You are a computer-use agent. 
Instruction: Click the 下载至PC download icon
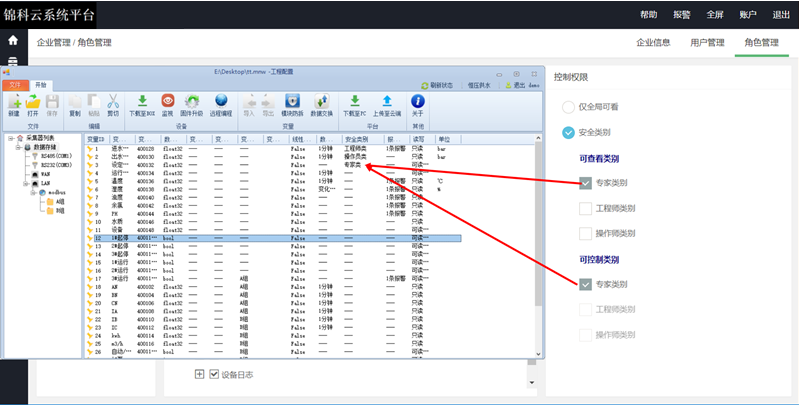coord(355,101)
